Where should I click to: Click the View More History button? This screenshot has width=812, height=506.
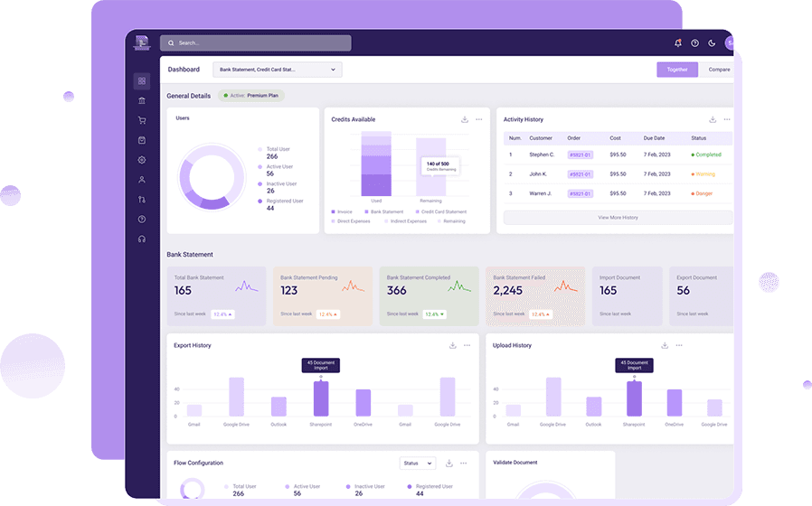click(618, 217)
